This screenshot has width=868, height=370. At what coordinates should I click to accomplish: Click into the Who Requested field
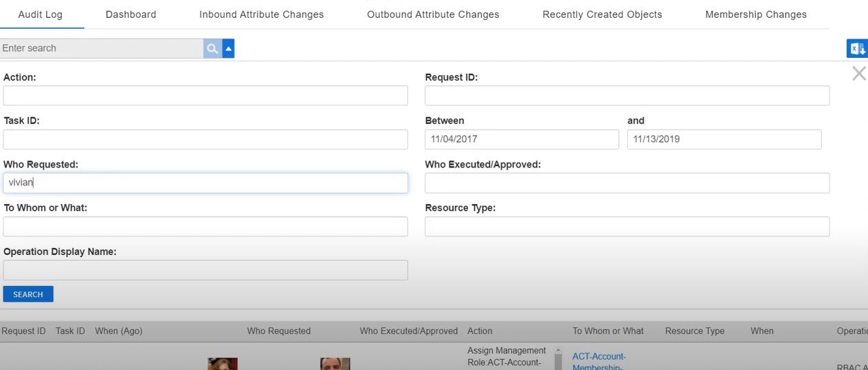point(205,183)
